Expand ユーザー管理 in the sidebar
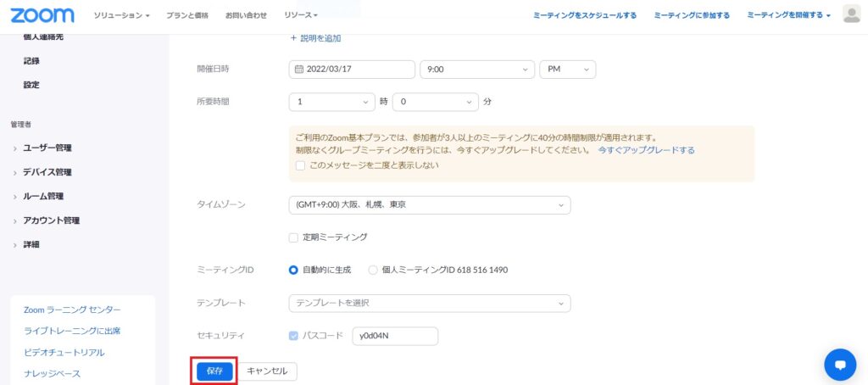 coord(47,148)
